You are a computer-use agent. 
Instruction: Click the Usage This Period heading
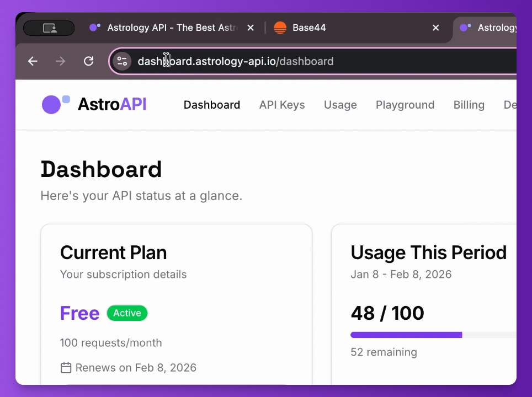pyautogui.click(x=428, y=253)
